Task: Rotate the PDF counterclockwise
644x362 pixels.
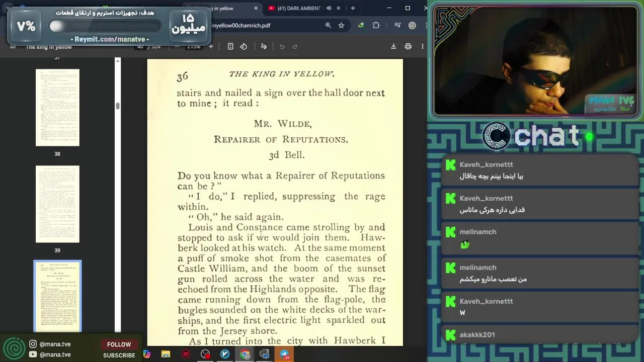Action: (244, 46)
